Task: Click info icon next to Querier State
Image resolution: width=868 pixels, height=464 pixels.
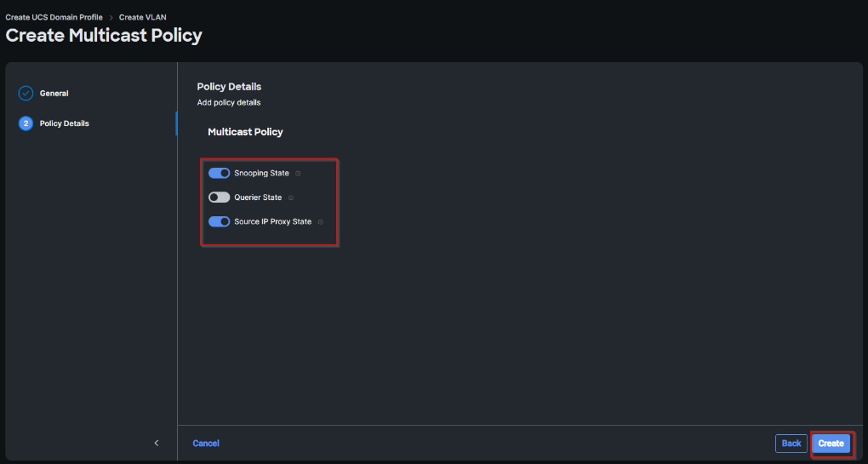Action: pyautogui.click(x=291, y=198)
